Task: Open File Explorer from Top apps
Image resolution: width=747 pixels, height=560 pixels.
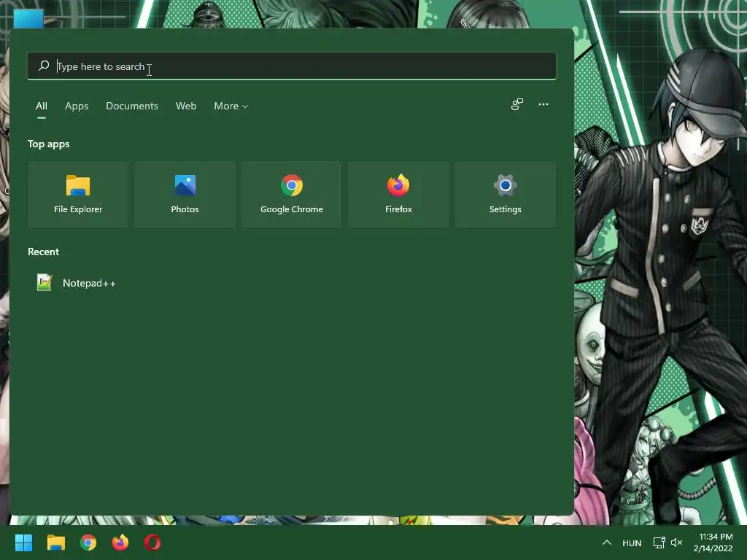Action: coord(78,195)
